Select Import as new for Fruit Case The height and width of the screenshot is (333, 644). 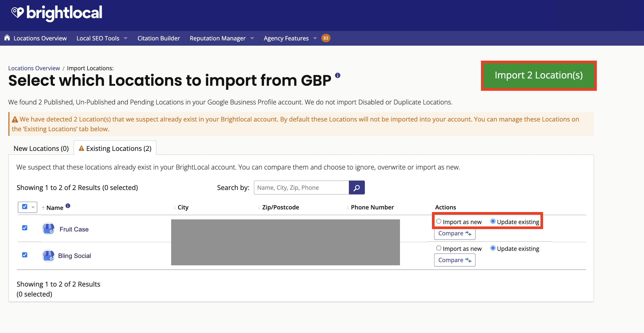pyautogui.click(x=439, y=221)
